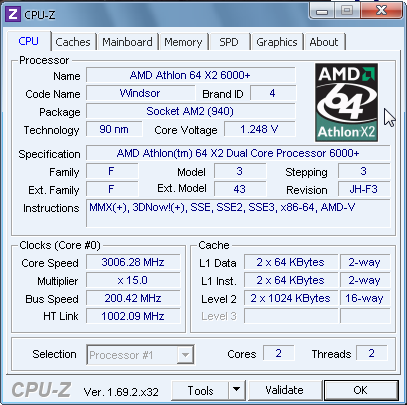The width and height of the screenshot is (407, 405).
Task: Click the L1 Inst. size 2 x 64 KBytes
Action: pos(291,280)
